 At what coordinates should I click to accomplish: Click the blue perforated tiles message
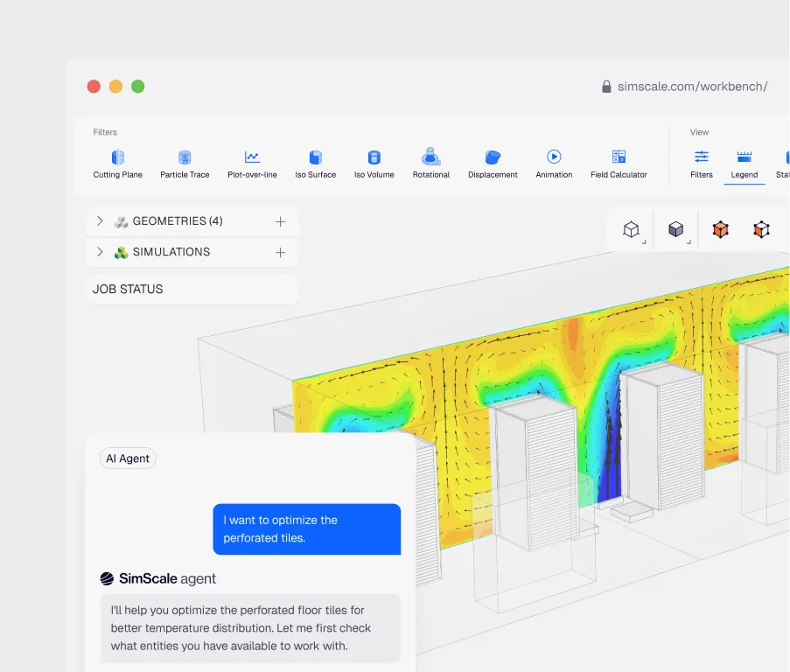click(307, 528)
